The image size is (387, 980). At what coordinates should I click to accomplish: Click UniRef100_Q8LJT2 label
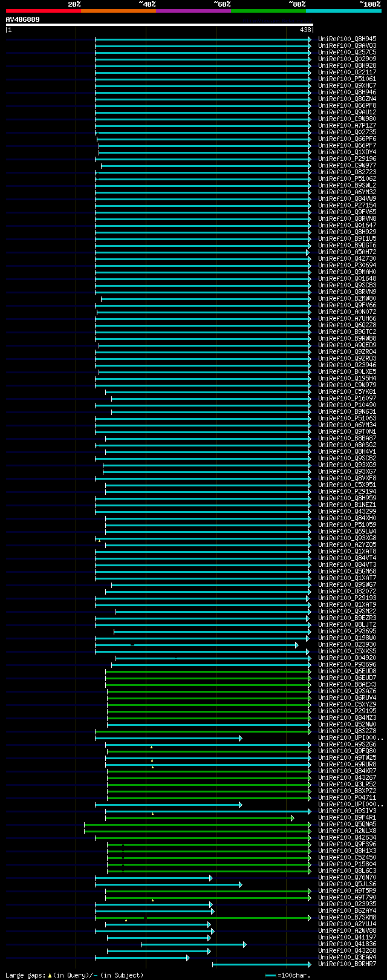[x=347, y=625]
